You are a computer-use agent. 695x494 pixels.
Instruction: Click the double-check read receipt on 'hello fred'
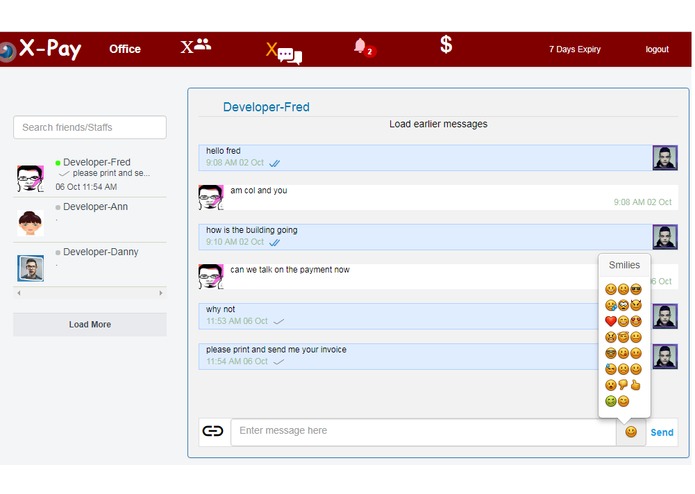pos(274,163)
